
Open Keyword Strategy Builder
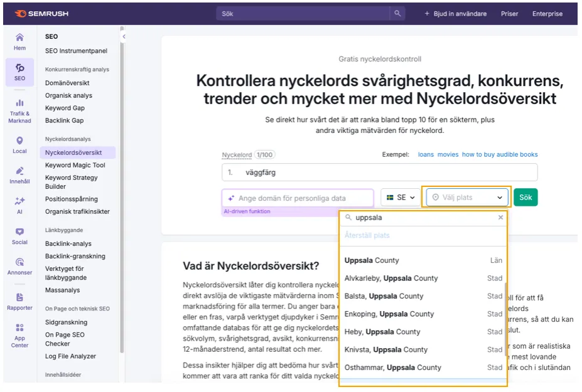[x=72, y=182]
